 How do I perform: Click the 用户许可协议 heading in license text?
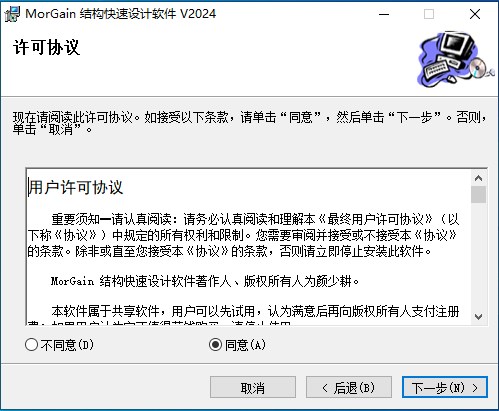(76, 187)
